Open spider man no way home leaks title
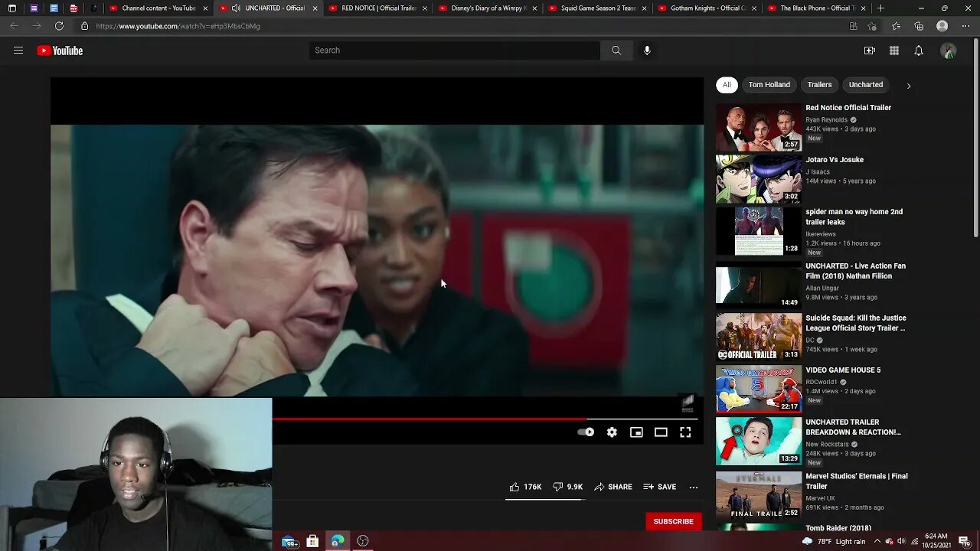The width and height of the screenshot is (980, 551). 854,217
